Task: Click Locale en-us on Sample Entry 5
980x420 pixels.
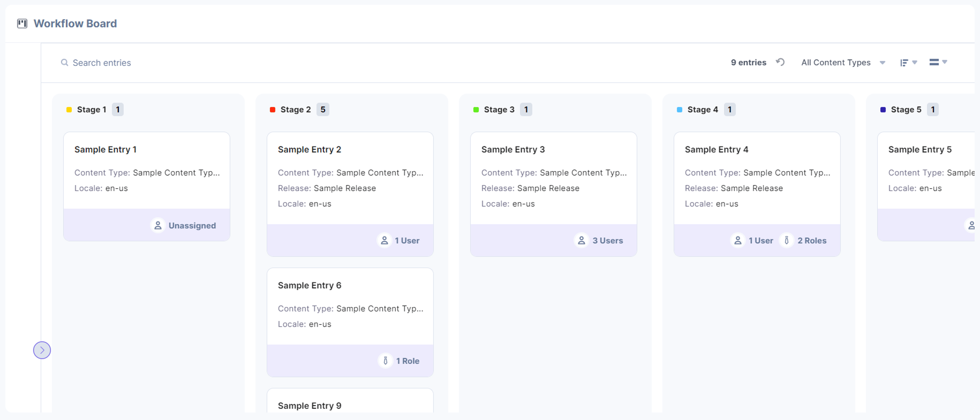Action: click(915, 188)
